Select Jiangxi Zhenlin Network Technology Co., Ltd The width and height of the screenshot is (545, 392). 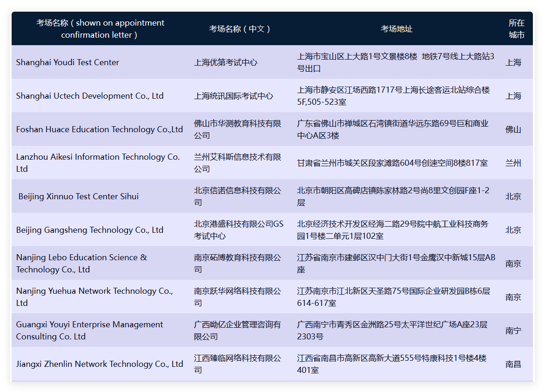[100, 364]
